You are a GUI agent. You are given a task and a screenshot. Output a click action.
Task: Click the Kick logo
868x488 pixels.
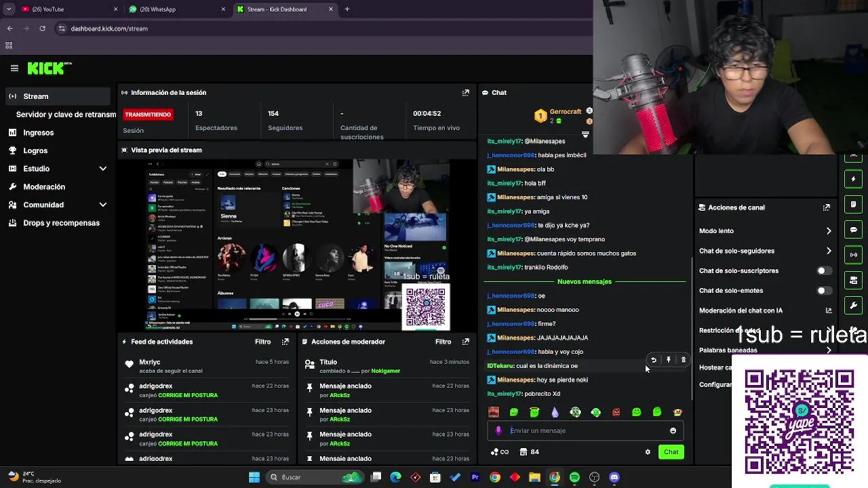pyautogui.click(x=49, y=68)
